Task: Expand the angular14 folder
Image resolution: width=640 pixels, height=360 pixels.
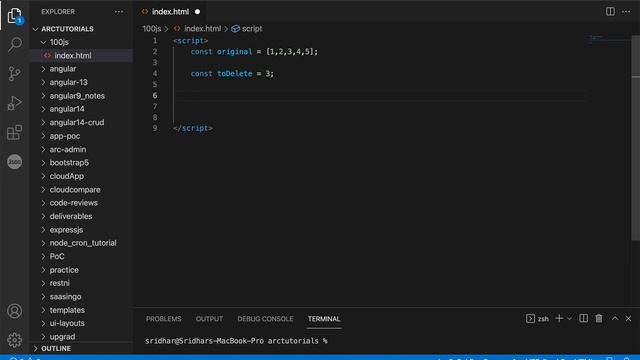Action: [43, 109]
